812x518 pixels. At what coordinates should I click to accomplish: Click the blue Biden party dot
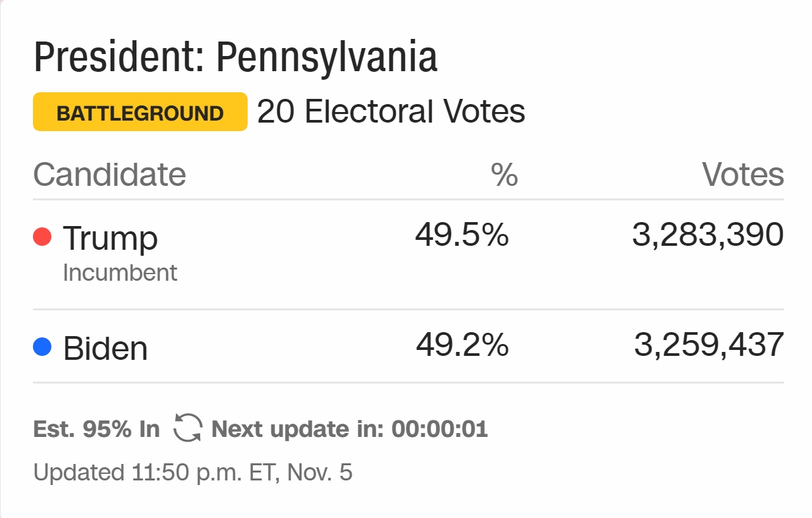(42, 347)
